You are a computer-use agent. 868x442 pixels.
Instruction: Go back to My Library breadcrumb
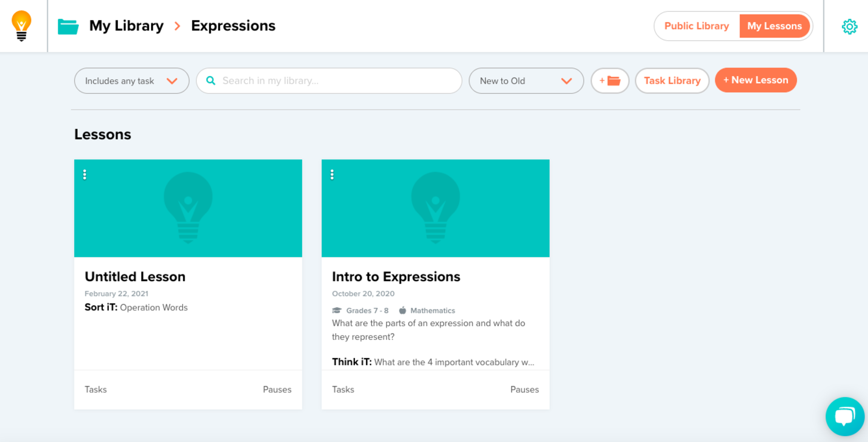(x=126, y=26)
